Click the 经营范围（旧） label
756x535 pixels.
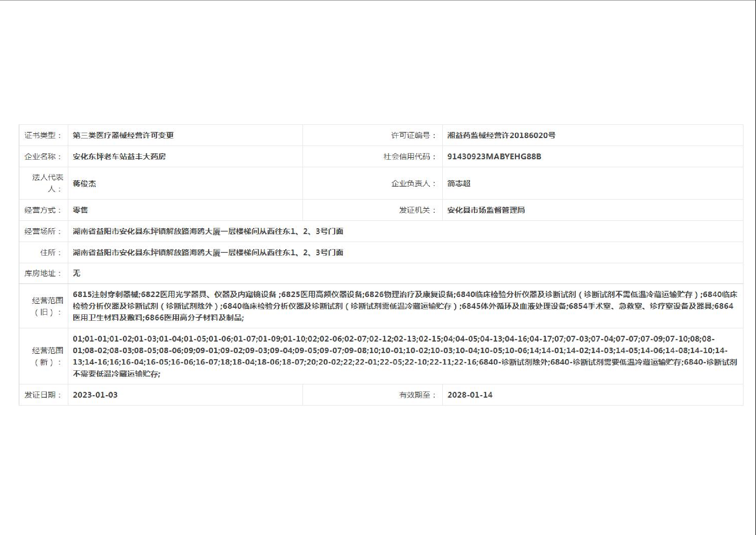pyautogui.click(x=47, y=306)
